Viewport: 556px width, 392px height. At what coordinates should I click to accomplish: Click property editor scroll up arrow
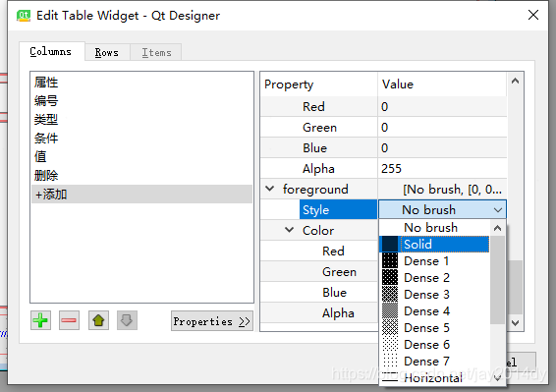pyautogui.click(x=515, y=81)
